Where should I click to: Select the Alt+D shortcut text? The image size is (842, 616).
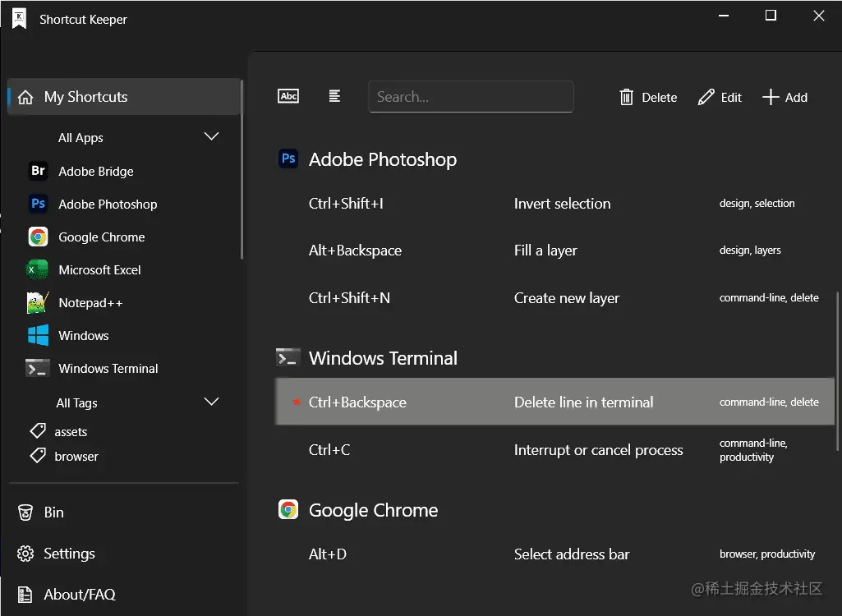(328, 554)
